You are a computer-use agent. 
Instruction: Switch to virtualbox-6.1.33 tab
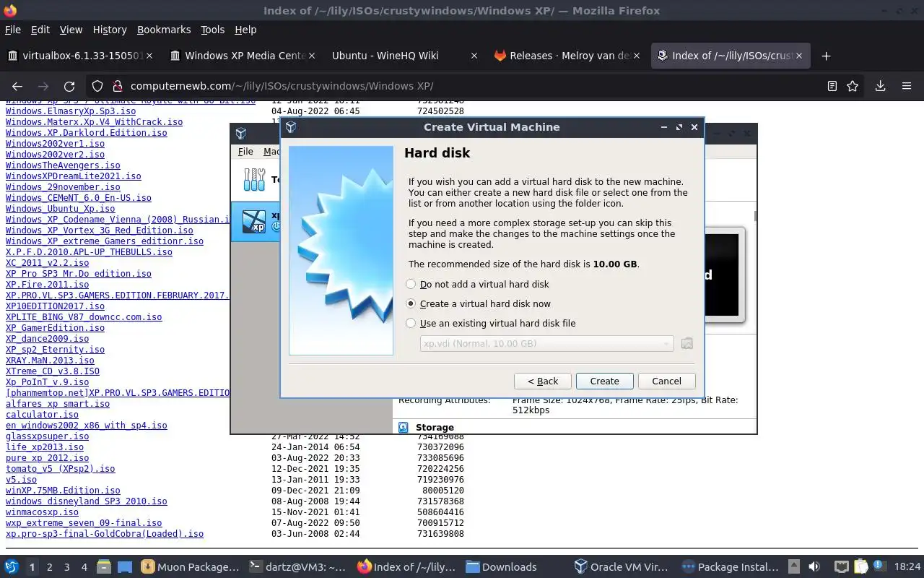(79, 56)
